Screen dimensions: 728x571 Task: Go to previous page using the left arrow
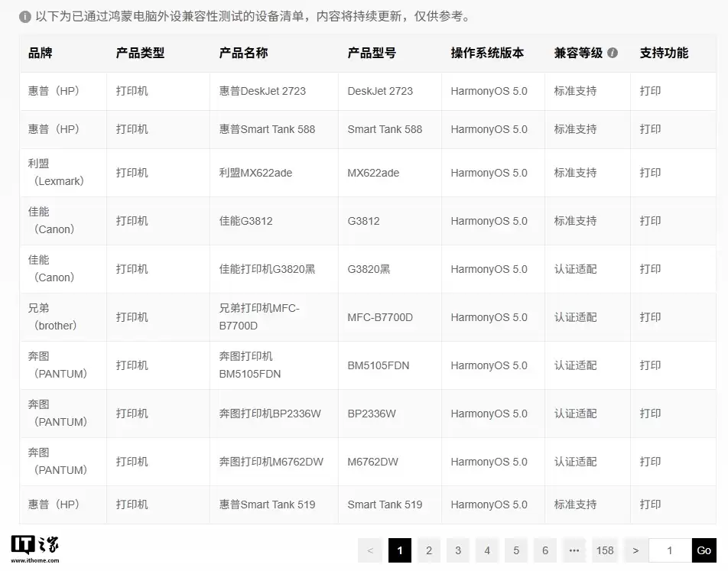pyautogui.click(x=370, y=550)
